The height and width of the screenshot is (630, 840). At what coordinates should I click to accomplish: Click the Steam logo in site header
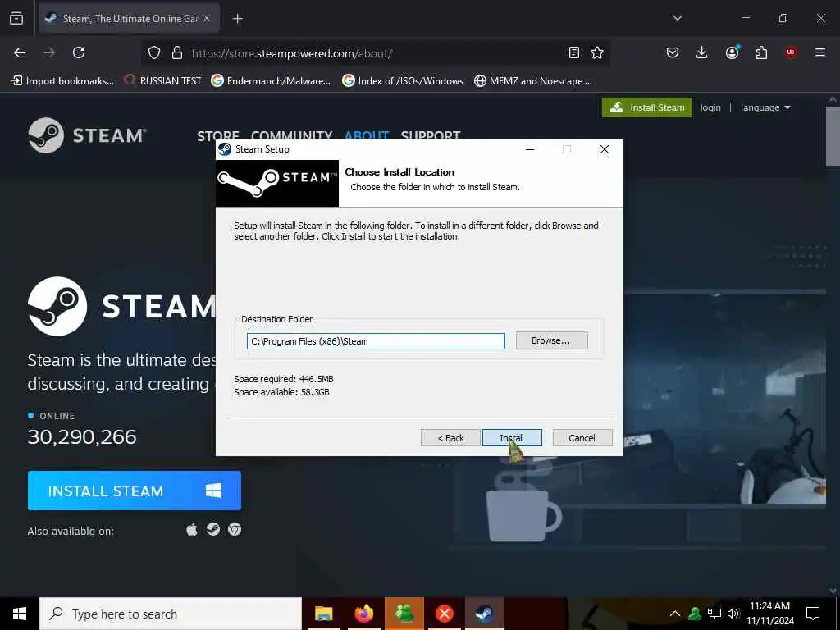click(x=87, y=135)
